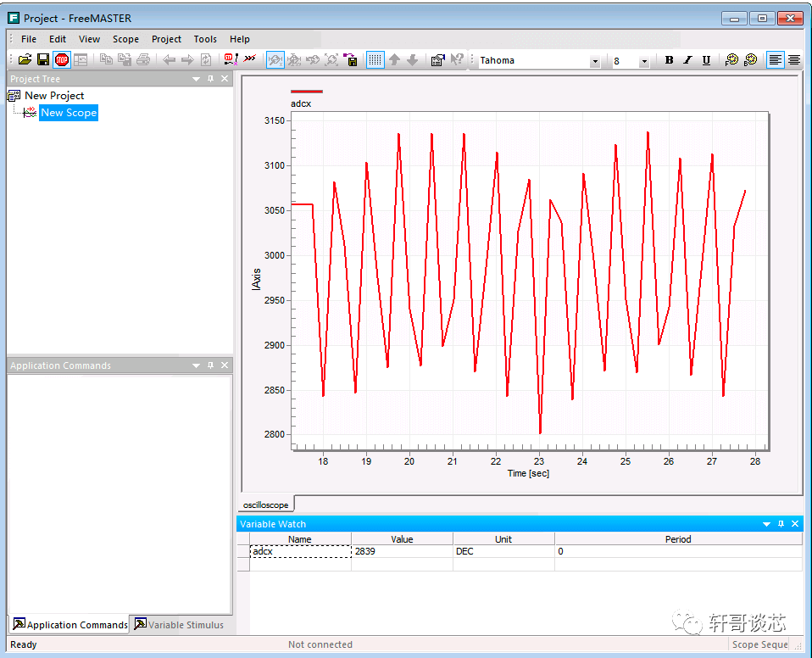Click the background color palette icon
Viewport: 812px width, 658px height.
click(x=750, y=60)
